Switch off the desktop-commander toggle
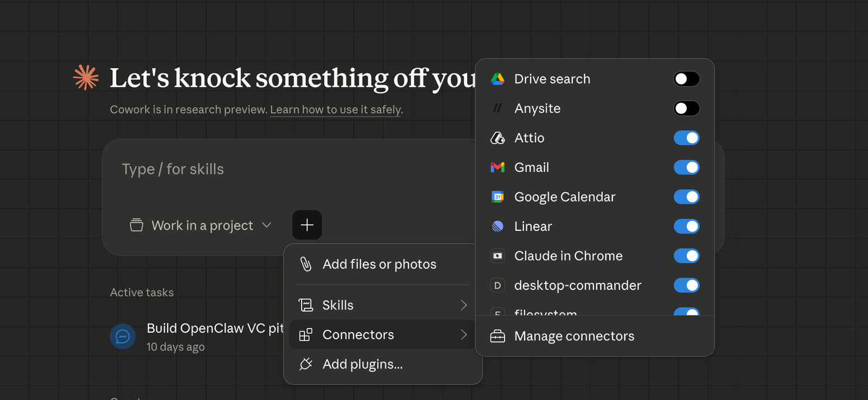Viewport: 868px width, 400px height. coord(686,285)
